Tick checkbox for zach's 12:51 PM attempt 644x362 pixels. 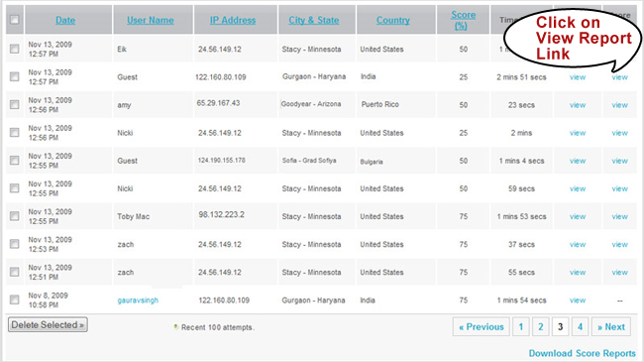15,272
